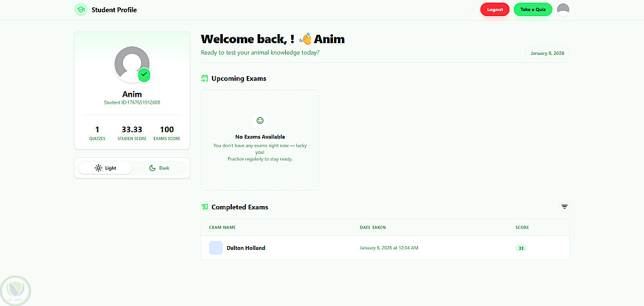Click the Upcoming Exams section heading
644x306 pixels.
click(239, 79)
